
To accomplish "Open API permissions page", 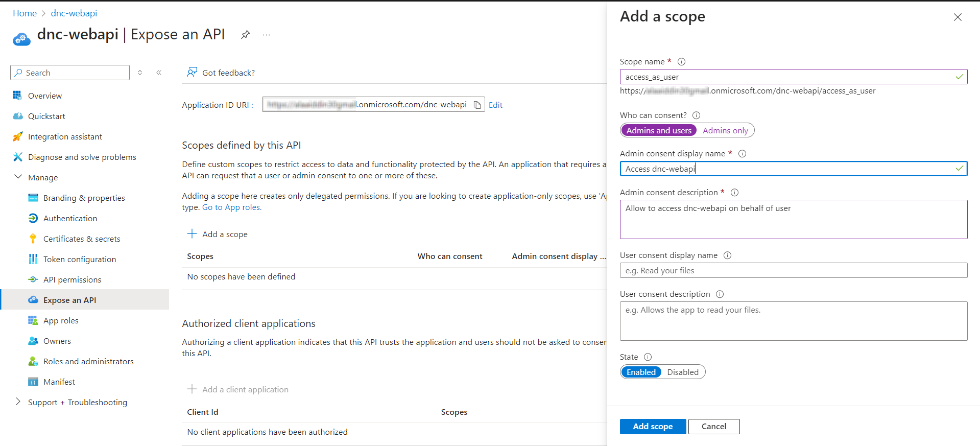I will click(72, 279).
